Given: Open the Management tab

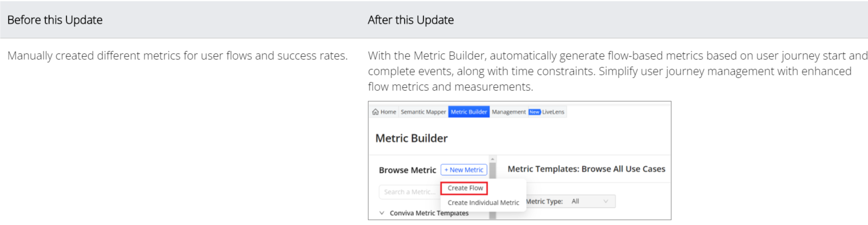Looking at the screenshot, I should pos(509,112).
